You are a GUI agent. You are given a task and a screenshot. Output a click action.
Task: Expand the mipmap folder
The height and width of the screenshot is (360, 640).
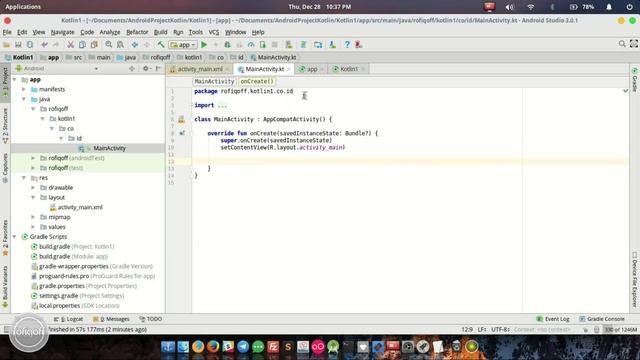point(33,217)
